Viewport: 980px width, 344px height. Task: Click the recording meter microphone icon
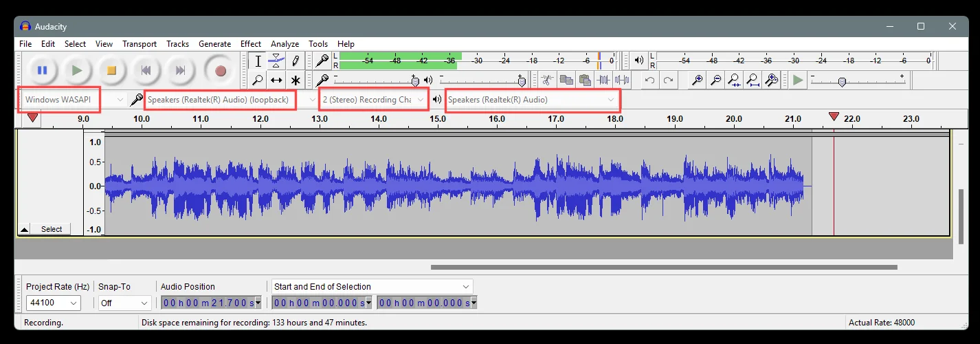pos(322,61)
